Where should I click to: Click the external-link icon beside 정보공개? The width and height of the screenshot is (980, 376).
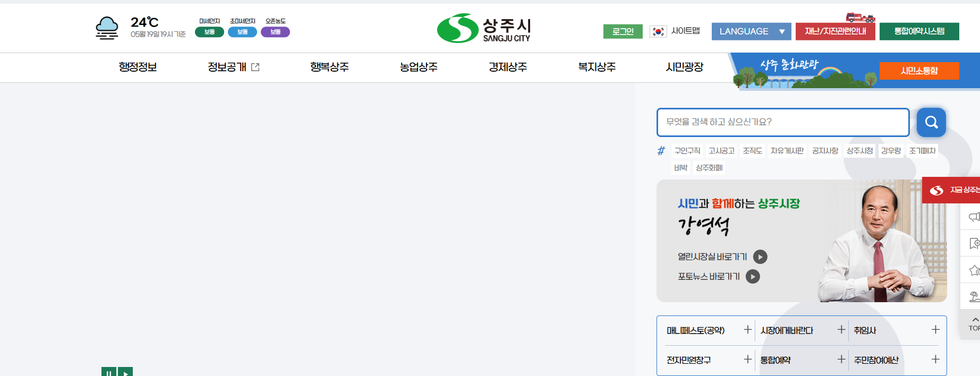pos(255,67)
